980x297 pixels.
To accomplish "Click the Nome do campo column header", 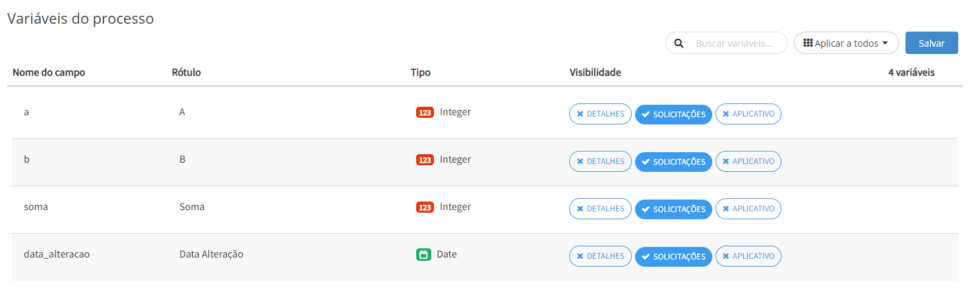I will (x=49, y=72).
